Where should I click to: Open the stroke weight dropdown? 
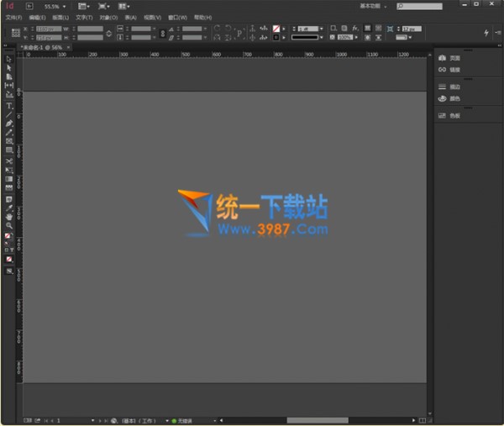(x=321, y=29)
